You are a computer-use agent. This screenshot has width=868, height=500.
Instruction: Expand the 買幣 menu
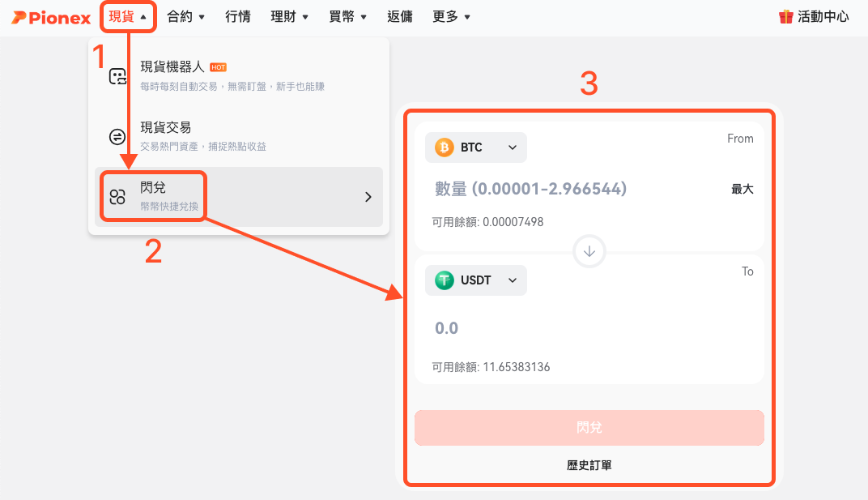[347, 17]
